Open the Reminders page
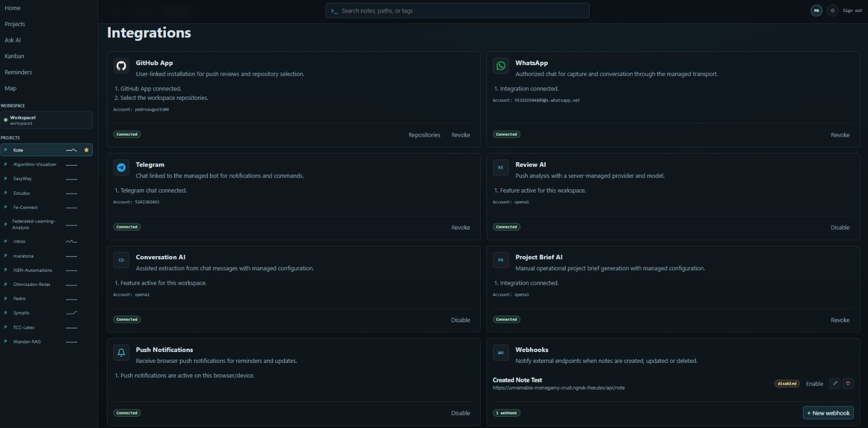The height and width of the screenshot is (428, 868). pyautogui.click(x=18, y=72)
